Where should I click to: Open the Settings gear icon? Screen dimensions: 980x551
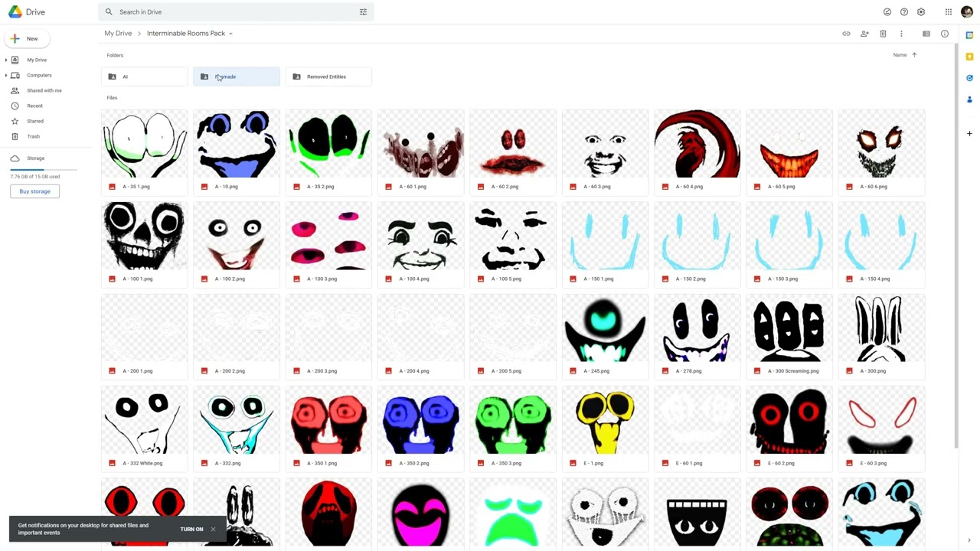pos(921,12)
